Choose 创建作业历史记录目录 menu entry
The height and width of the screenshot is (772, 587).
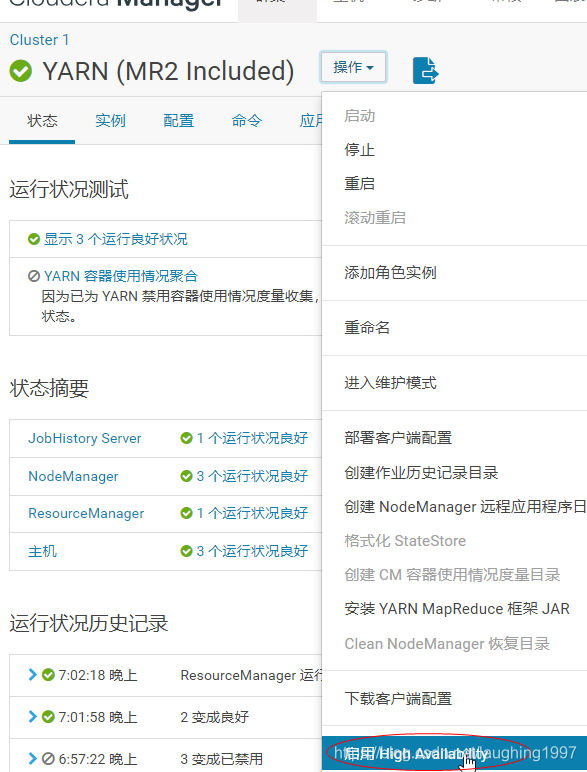421,473
